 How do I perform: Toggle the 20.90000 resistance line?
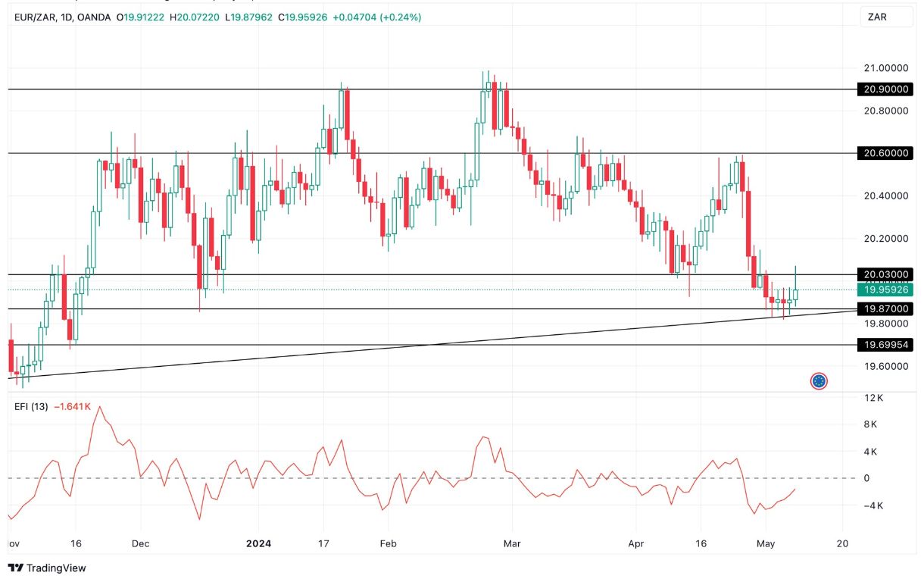pos(886,89)
